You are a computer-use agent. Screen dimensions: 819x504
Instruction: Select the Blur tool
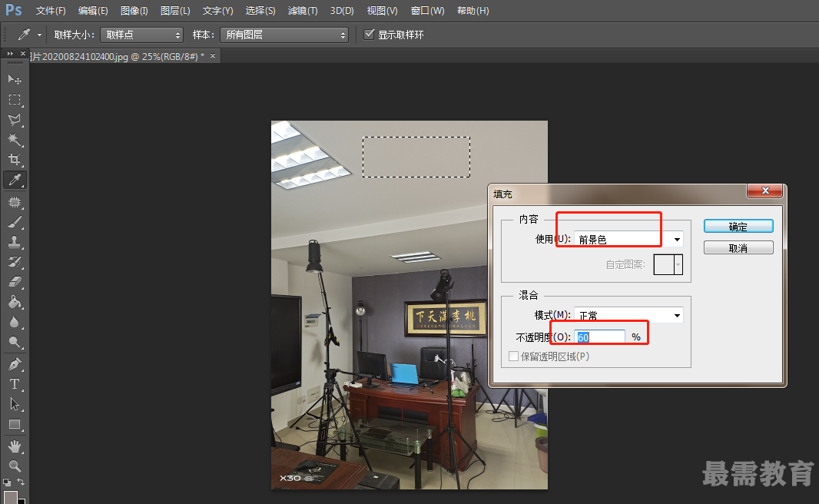click(x=15, y=322)
